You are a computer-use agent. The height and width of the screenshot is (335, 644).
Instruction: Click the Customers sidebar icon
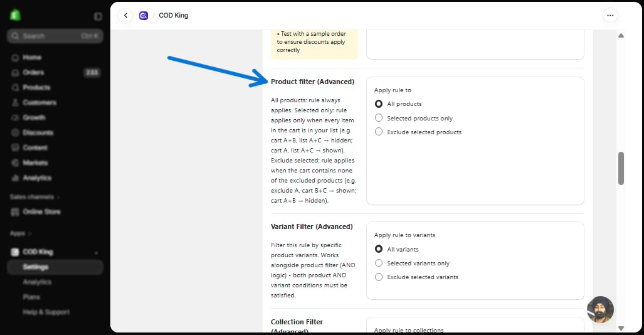coord(15,103)
